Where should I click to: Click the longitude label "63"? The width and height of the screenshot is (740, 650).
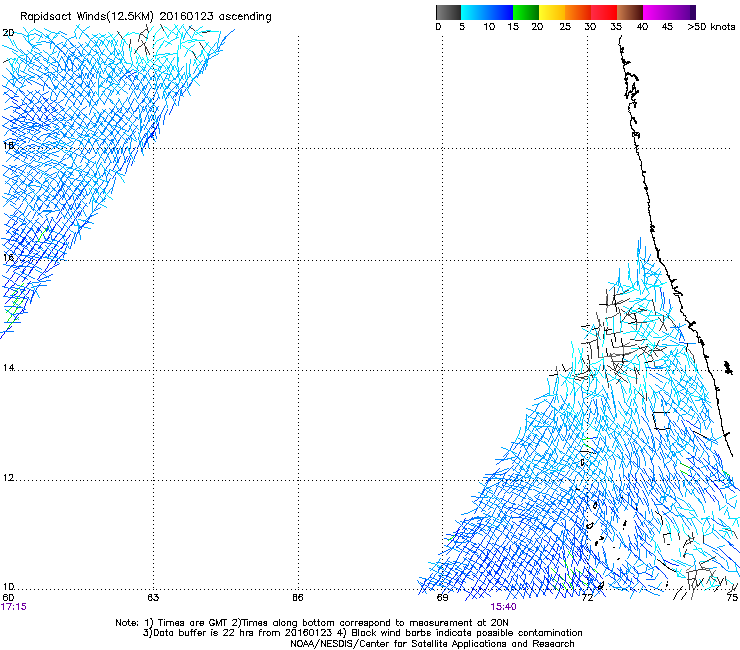tap(153, 598)
